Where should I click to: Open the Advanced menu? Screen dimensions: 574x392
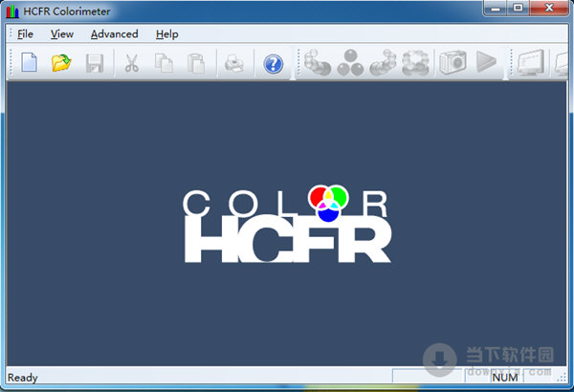coord(114,34)
